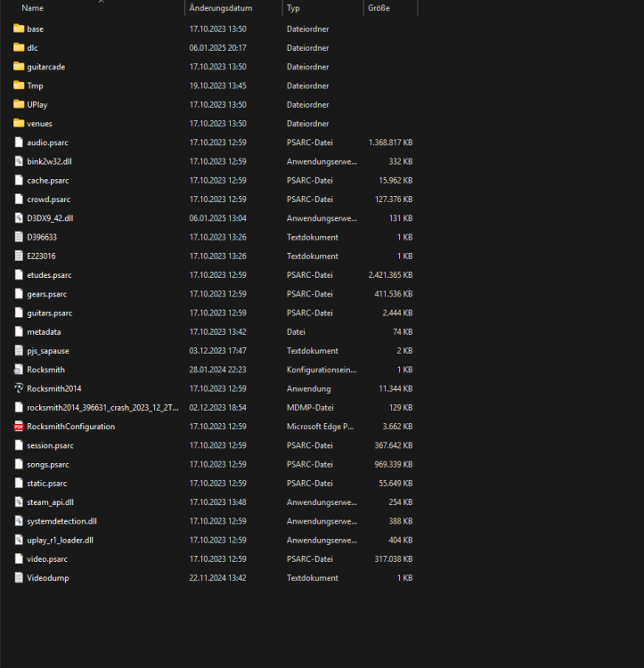Image resolution: width=644 pixels, height=668 pixels.
Task: Click the pjs_sapause text document icon
Action: point(19,351)
